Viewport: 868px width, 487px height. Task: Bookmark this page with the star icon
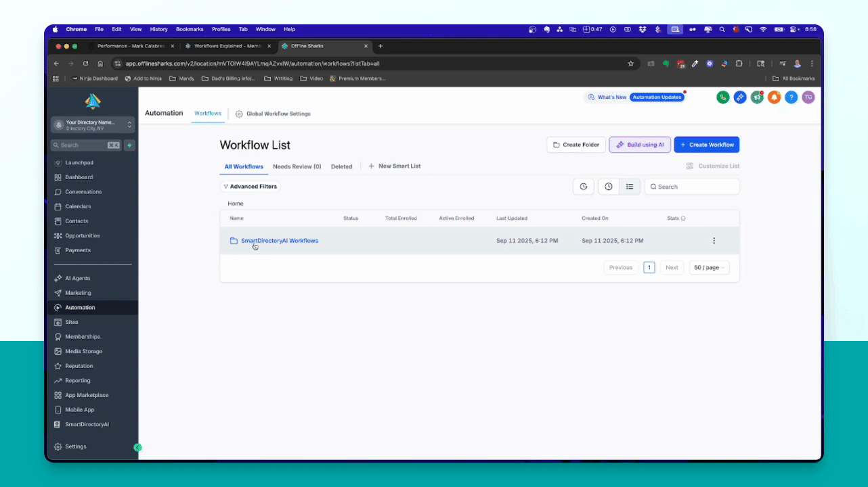[x=631, y=64]
